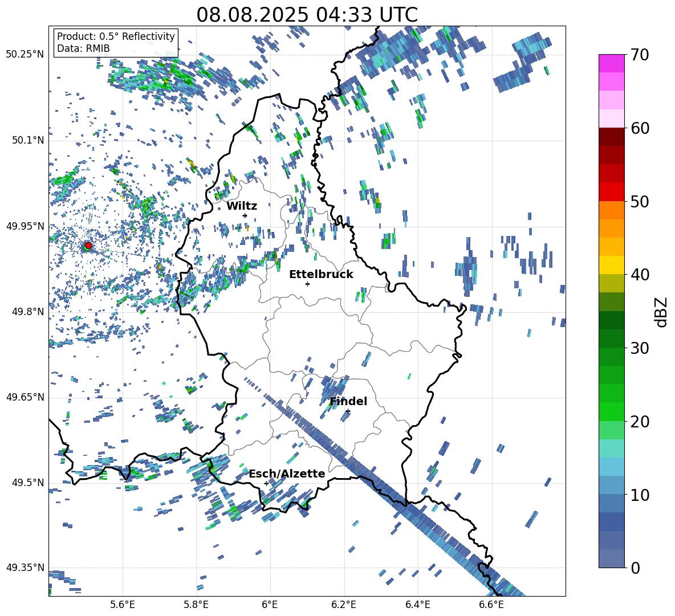Click colorbar tick label 20
The image size is (675, 616).
tap(640, 422)
